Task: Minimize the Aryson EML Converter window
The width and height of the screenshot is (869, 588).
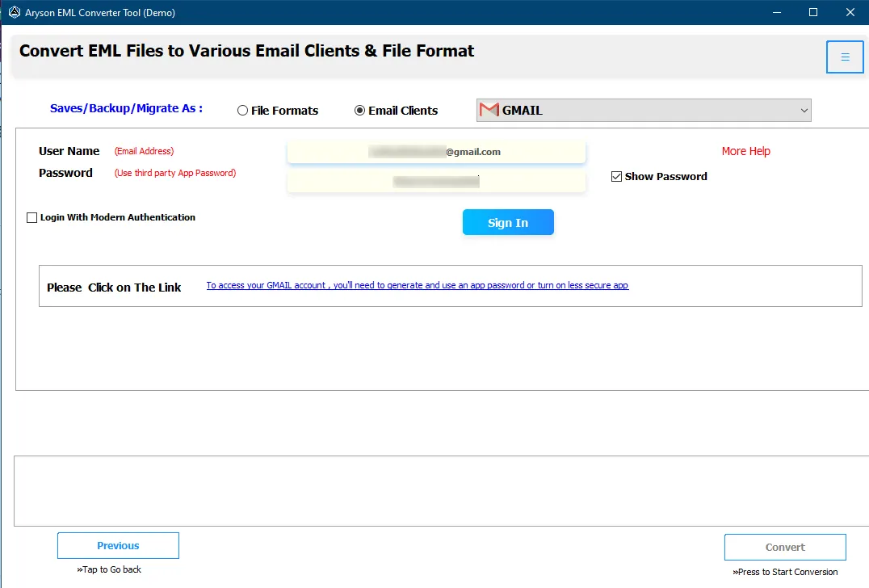Action: pos(777,12)
